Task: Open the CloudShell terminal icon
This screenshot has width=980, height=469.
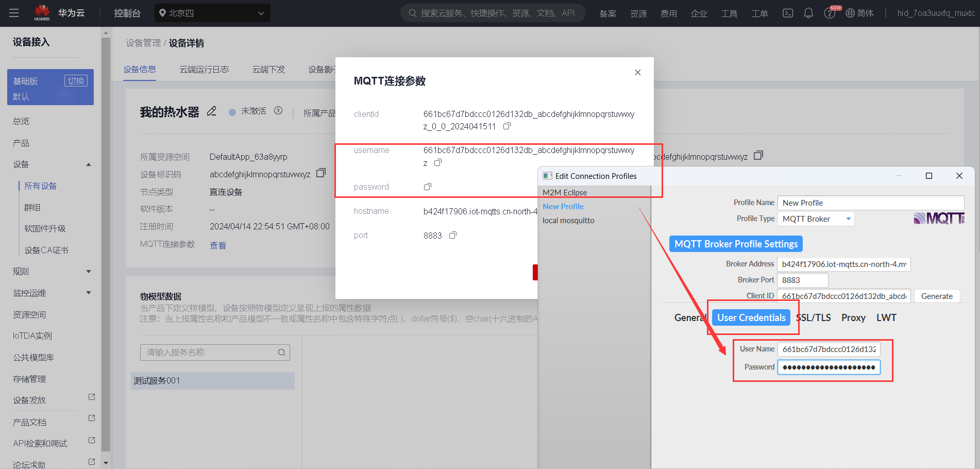Action: tap(788, 13)
